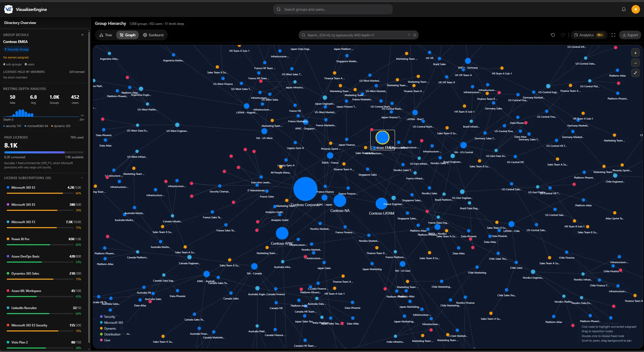Screen dimensions: 644x352
Task: Click the redo arrow in graph toolbar
Action: 563,35
